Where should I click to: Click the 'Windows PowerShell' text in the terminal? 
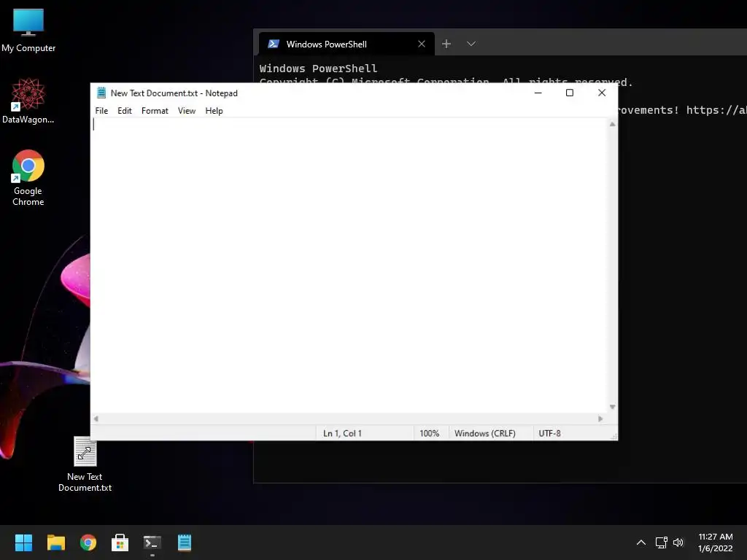pos(318,69)
